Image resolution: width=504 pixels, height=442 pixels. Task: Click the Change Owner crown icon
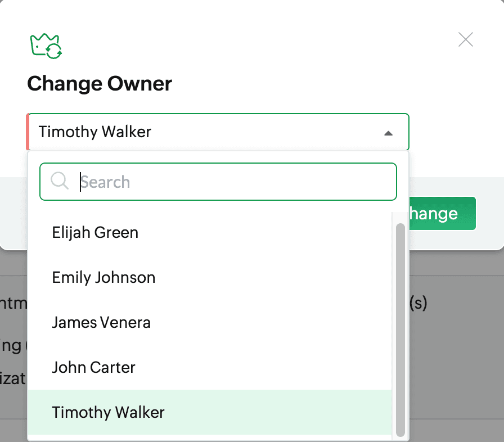point(46,46)
